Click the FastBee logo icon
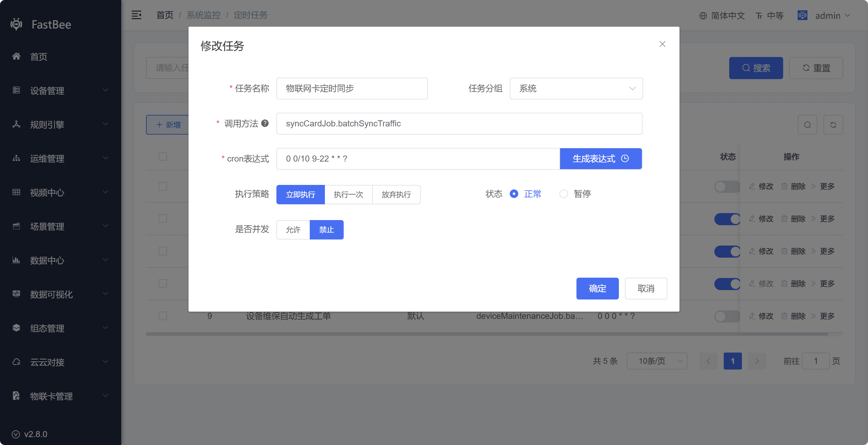 (16, 24)
